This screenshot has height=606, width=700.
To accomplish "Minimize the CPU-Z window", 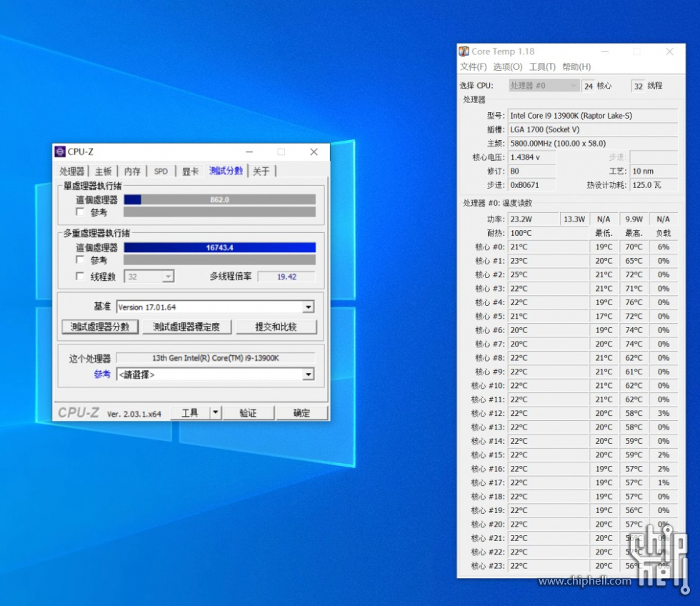I will (249, 151).
